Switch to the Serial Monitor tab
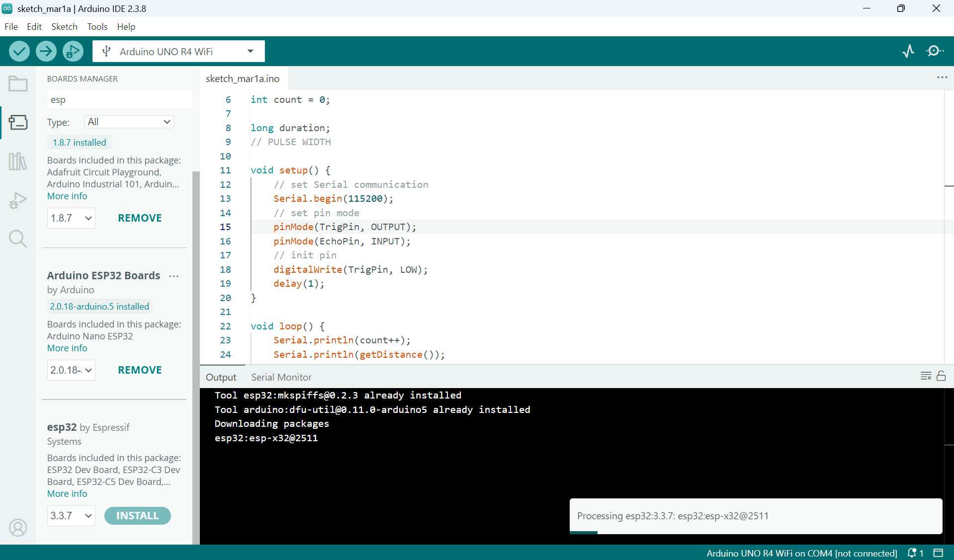 281,377
